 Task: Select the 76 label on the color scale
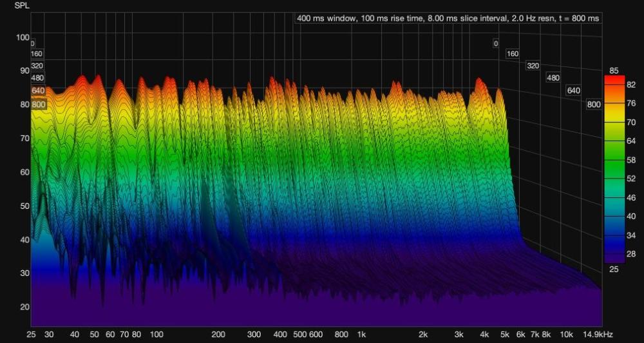pos(631,103)
